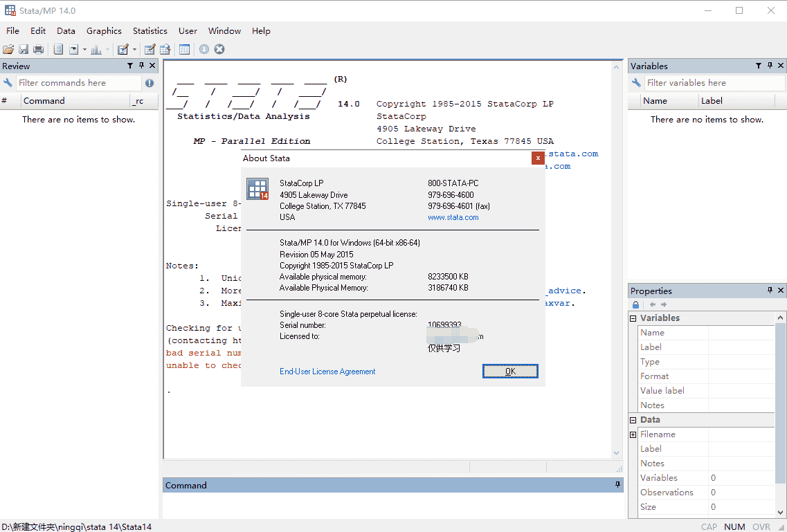The image size is (787, 532).
Task: Click OK in the About Stata dialog
Action: (x=510, y=371)
